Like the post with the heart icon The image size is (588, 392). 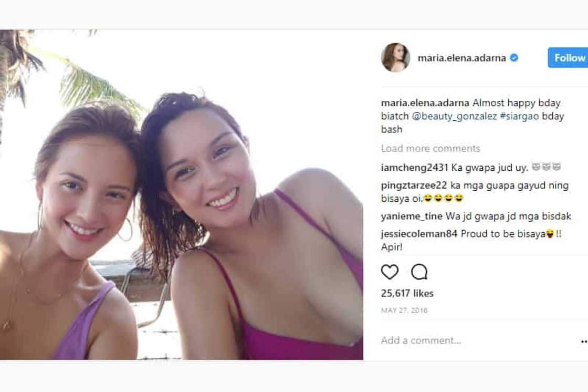point(390,272)
